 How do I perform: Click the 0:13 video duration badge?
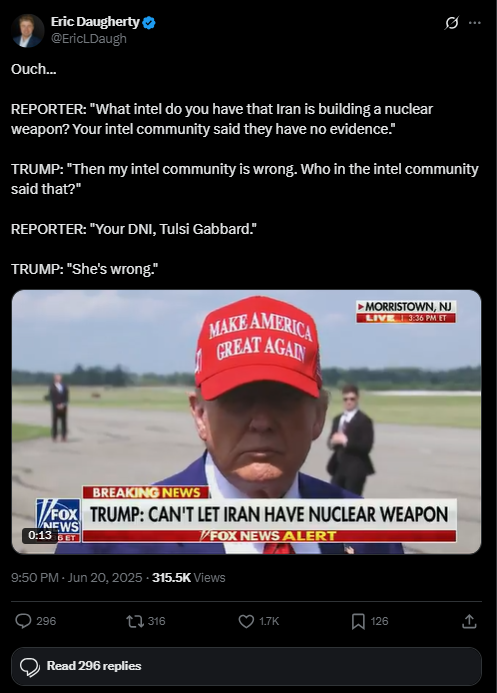[x=40, y=535]
